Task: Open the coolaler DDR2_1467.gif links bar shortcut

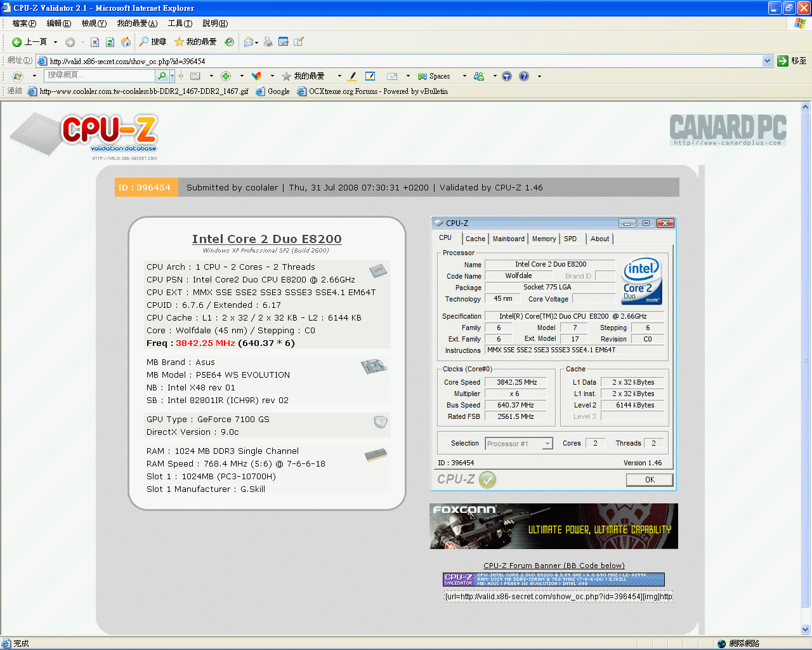Action: 138,91
